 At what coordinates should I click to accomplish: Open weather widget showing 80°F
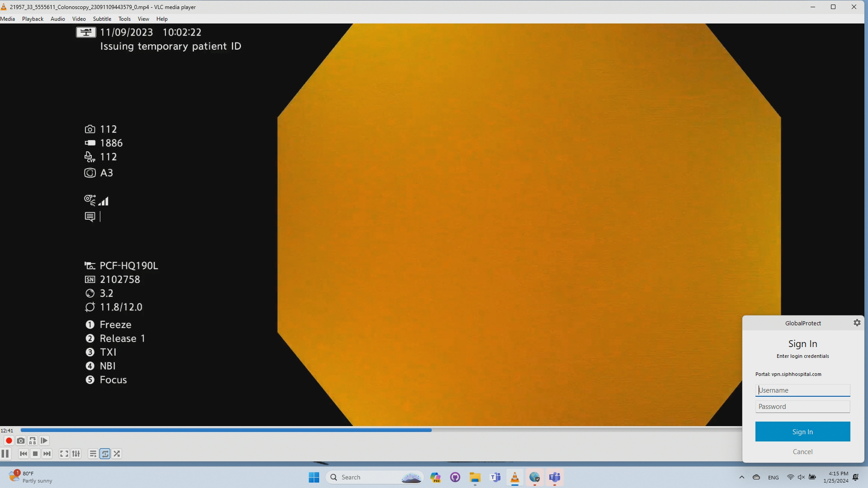pyautogui.click(x=30, y=477)
